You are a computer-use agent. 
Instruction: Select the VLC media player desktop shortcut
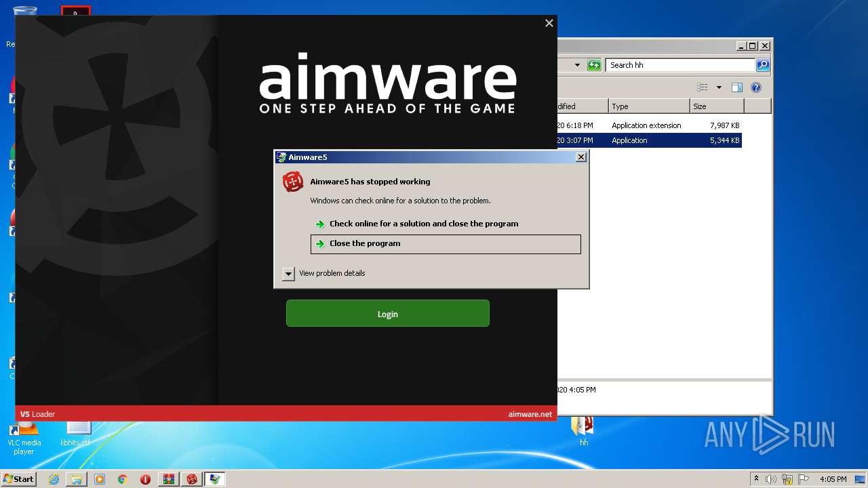pos(24,439)
